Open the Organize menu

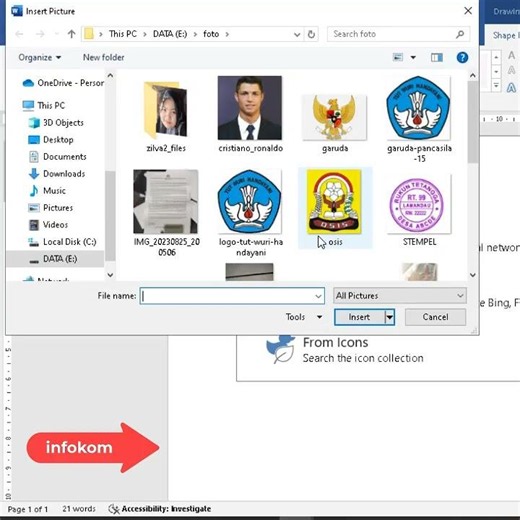pyautogui.click(x=40, y=57)
